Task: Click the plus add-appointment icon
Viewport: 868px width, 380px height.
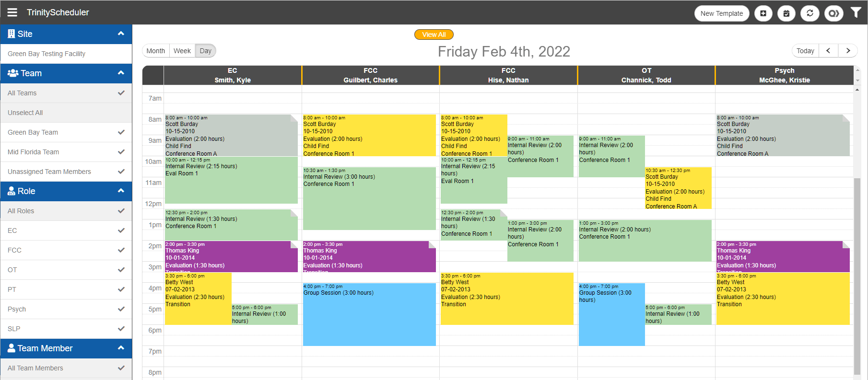Action: pyautogui.click(x=763, y=13)
